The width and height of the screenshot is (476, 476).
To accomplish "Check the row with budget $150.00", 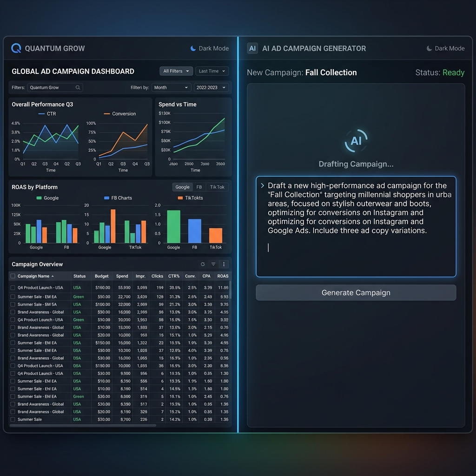I will (x=13, y=343).
